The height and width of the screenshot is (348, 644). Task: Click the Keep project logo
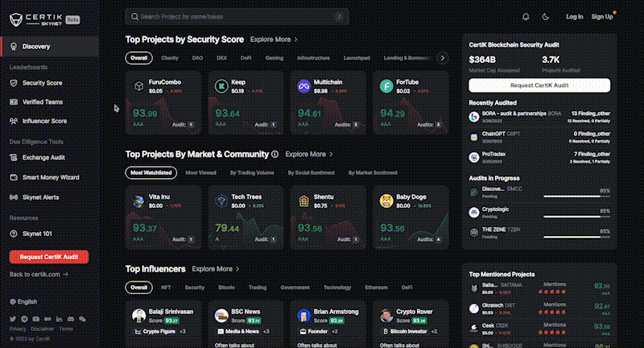(221, 86)
